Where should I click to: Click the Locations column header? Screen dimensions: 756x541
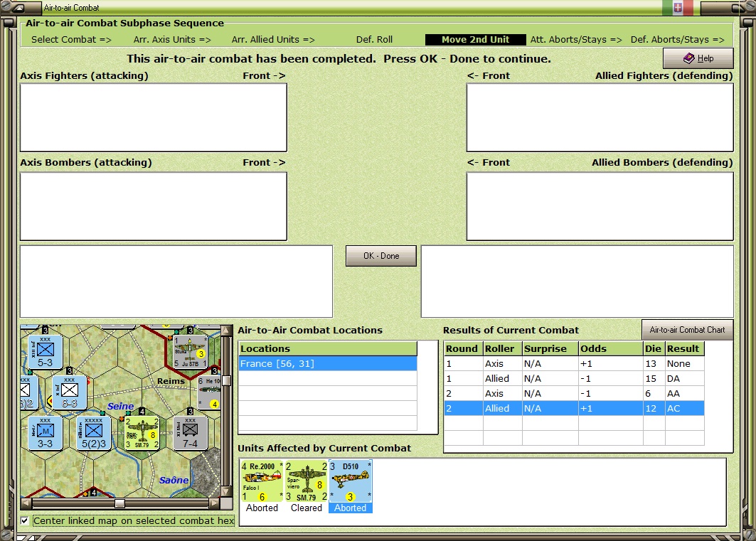[x=328, y=349]
